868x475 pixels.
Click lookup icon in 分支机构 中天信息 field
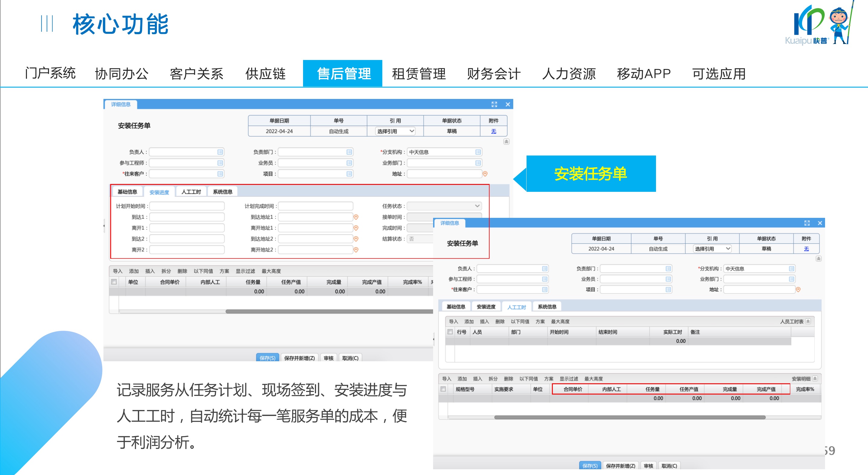[478, 152]
